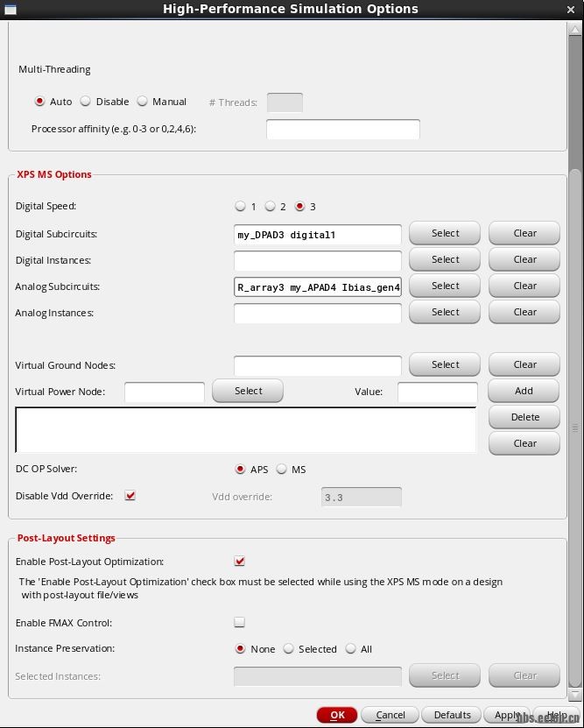The height and width of the screenshot is (728, 584).
Task: Close the High-Performance Simulation Options dialog
Action: coord(571,10)
